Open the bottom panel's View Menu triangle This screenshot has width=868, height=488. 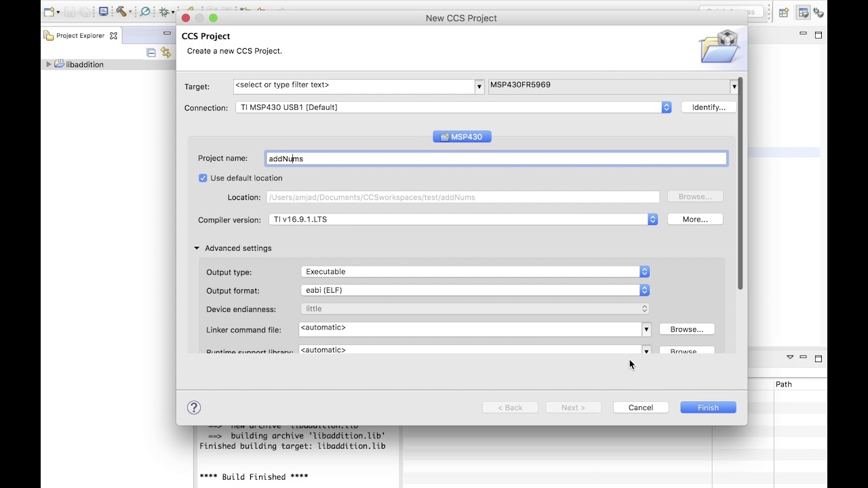coord(790,357)
